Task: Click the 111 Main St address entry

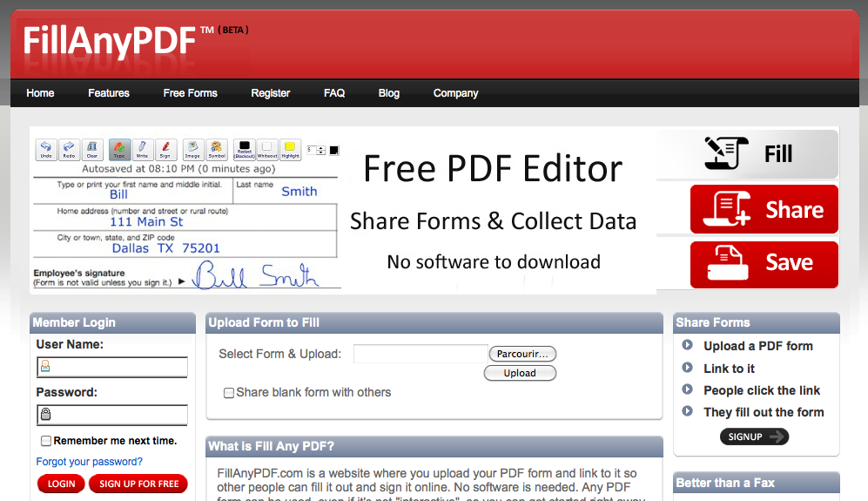Action: [x=146, y=221]
